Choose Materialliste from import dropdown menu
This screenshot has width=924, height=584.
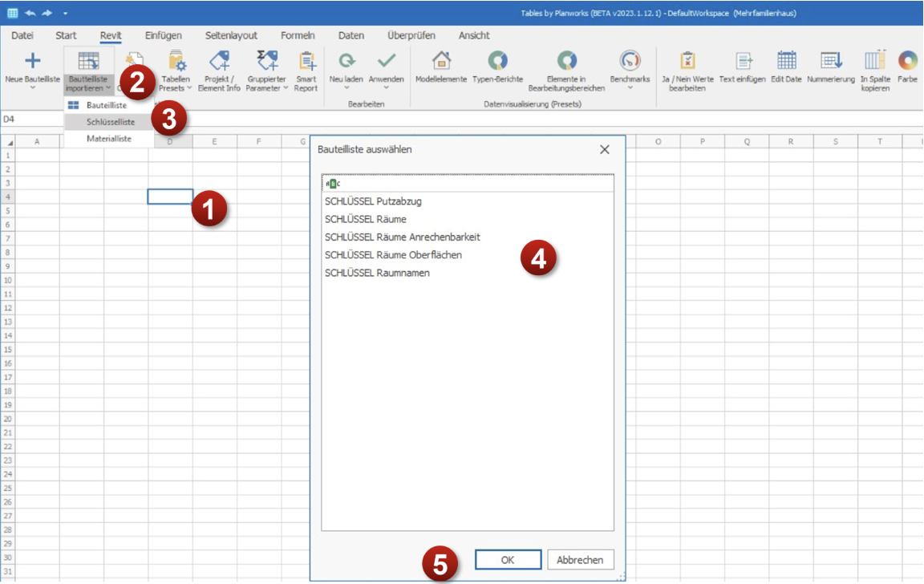tap(109, 139)
